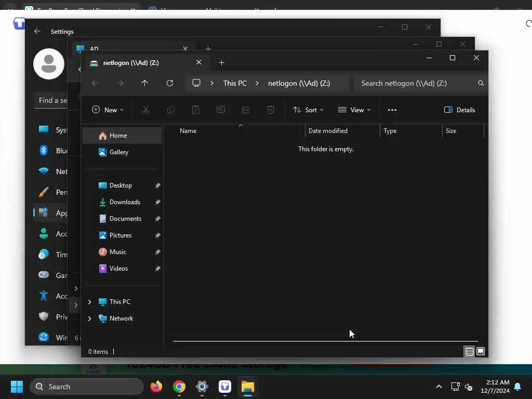Open Music in Quick access
532x399 pixels.
[x=117, y=252]
